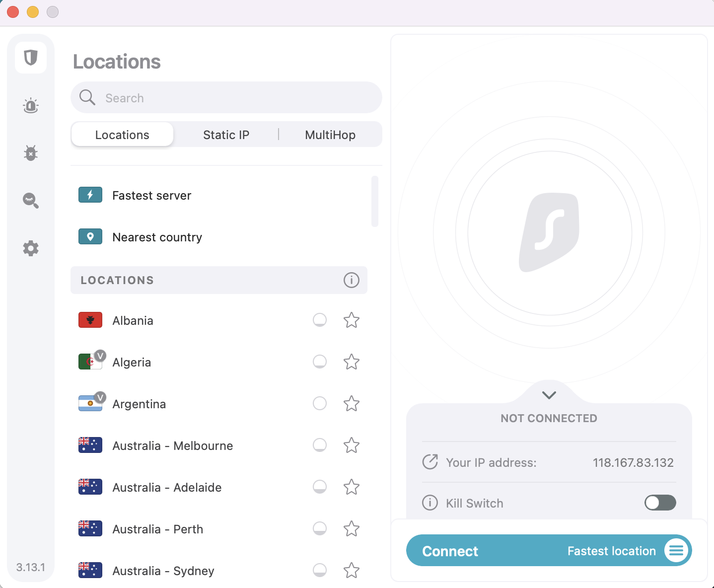Open the Alert siren icon in sidebar

click(31, 105)
